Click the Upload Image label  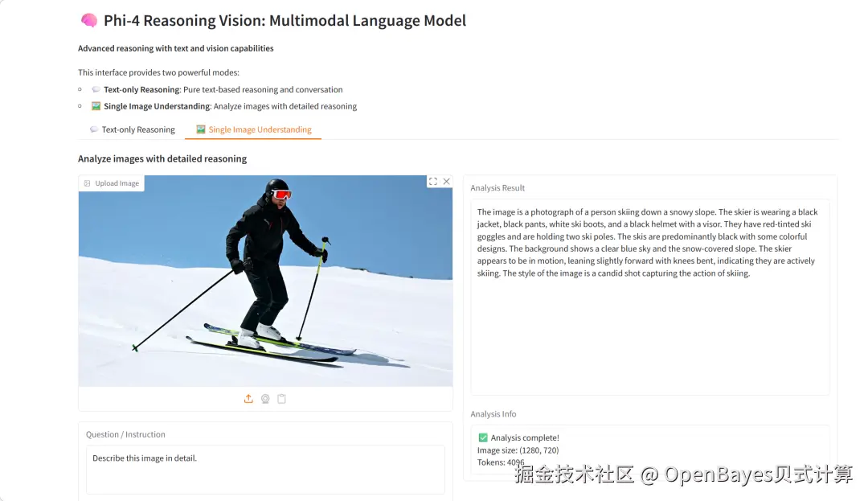[111, 183]
